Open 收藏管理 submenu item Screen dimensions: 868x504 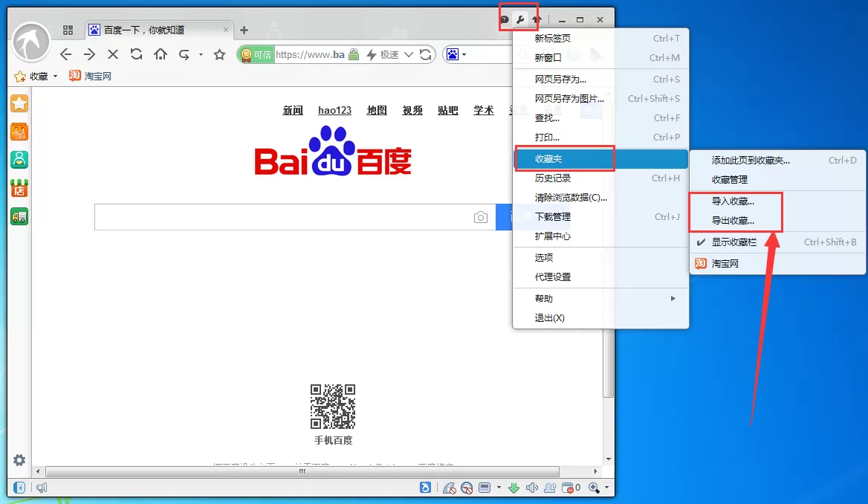click(778, 179)
